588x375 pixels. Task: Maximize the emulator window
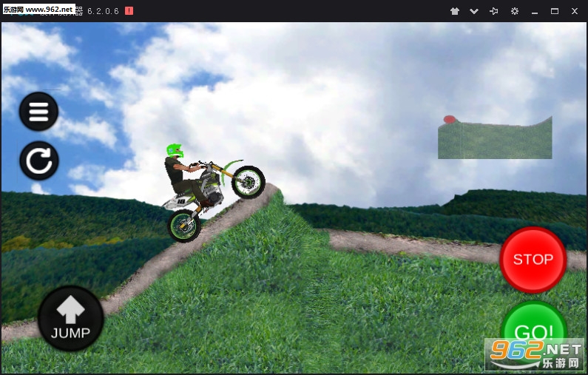click(x=555, y=11)
